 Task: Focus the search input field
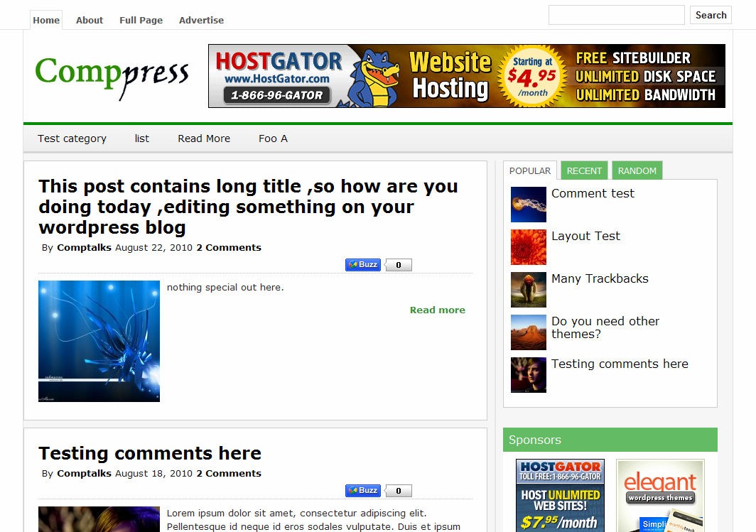pyautogui.click(x=617, y=15)
